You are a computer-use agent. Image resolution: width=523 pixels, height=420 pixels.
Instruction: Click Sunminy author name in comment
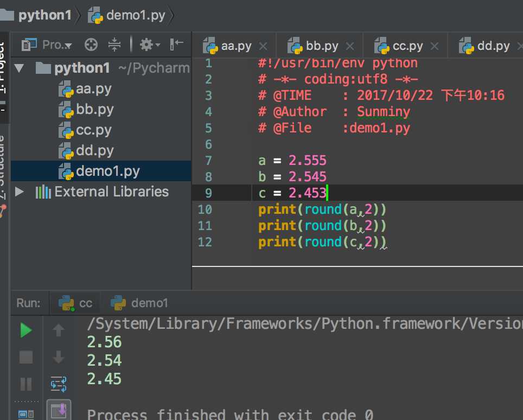tap(384, 112)
